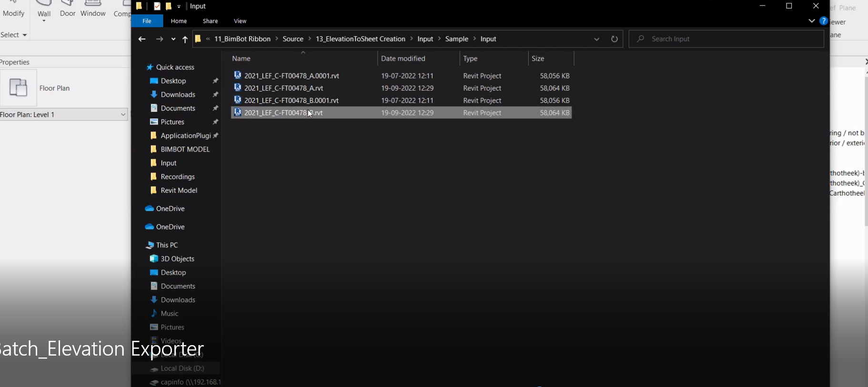This screenshot has height=387, width=868.
Task: Open pinned Downloads under Quick access
Action: [x=178, y=95]
